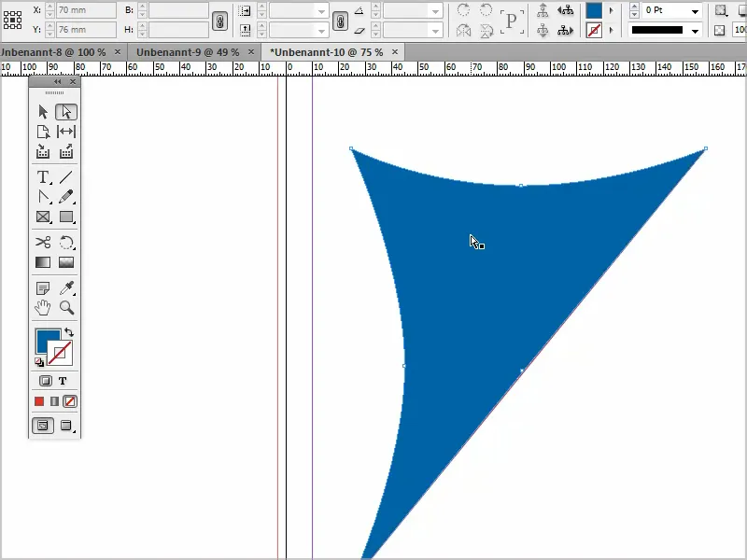Click the Y position field
This screenshot has width=747, height=560.
tap(86, 30)
